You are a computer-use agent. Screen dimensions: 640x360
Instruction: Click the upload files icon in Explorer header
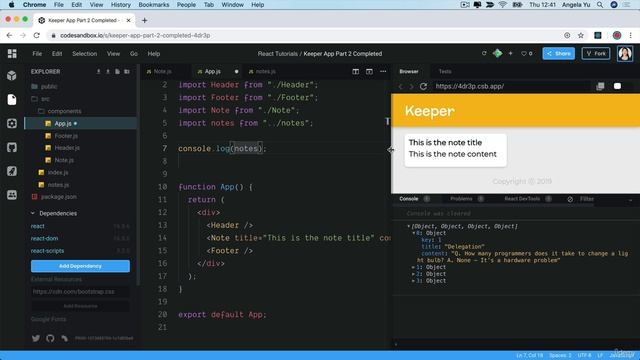click(x=108, y=71)
